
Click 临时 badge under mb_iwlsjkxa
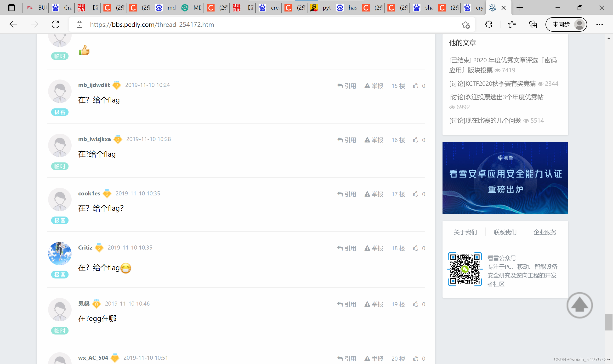pos(60,166)
